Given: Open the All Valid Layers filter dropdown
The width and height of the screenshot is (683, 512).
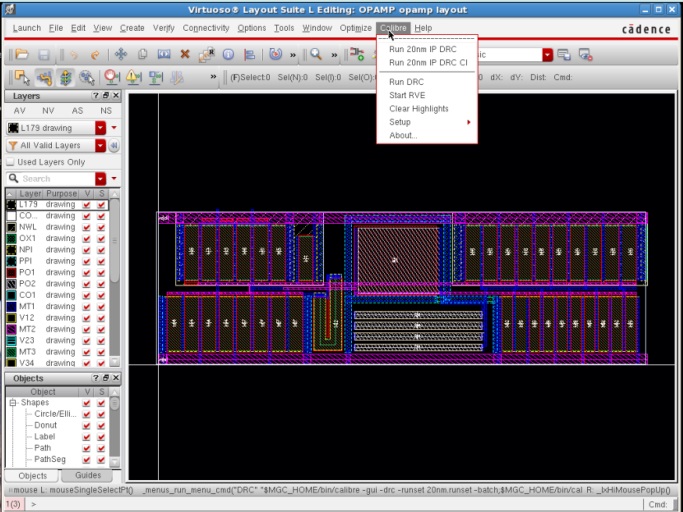Looking at the screenshot, I should 100,145.
